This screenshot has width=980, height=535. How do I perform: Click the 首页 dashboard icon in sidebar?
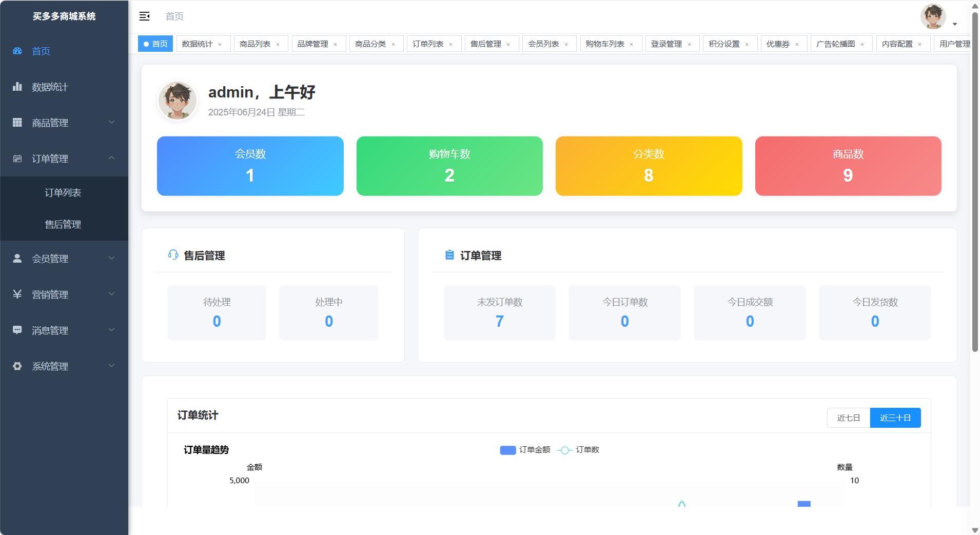(x=17, y=51)
